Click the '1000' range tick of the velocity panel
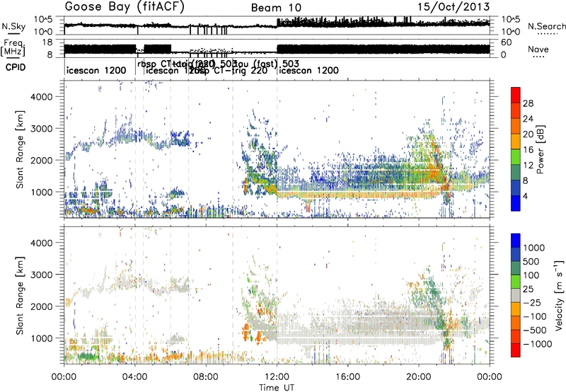 click(41, 338)
